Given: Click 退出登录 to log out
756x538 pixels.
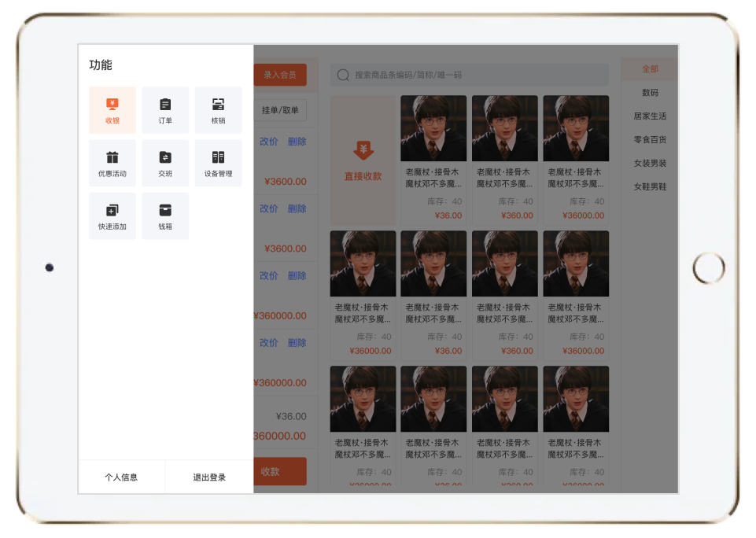Looking at the screenshot, I should (209, 477).
